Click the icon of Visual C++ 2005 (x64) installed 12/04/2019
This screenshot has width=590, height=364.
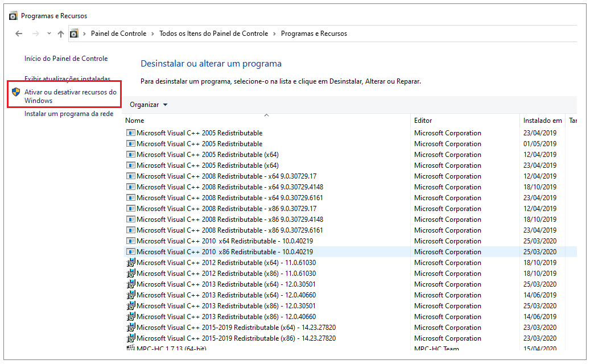(x=130, y=155)
